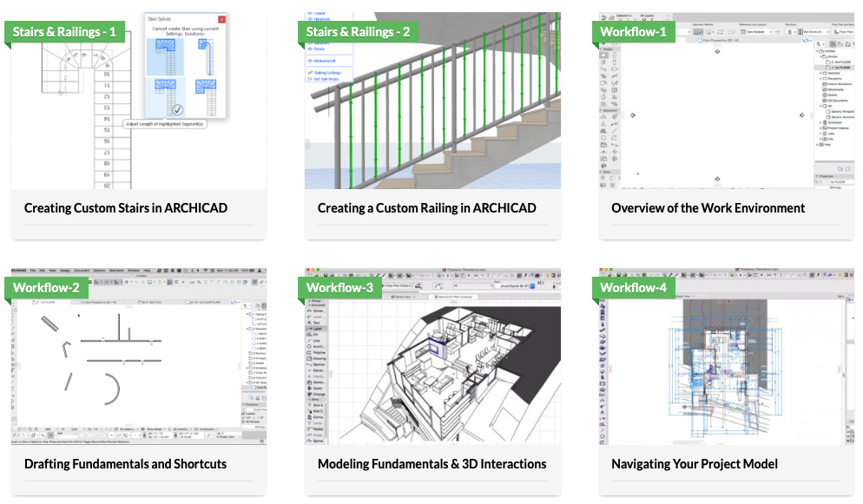Toggle the Environment visibility eye icon
Screen dimensions: 863x504
tap(309, 61)
